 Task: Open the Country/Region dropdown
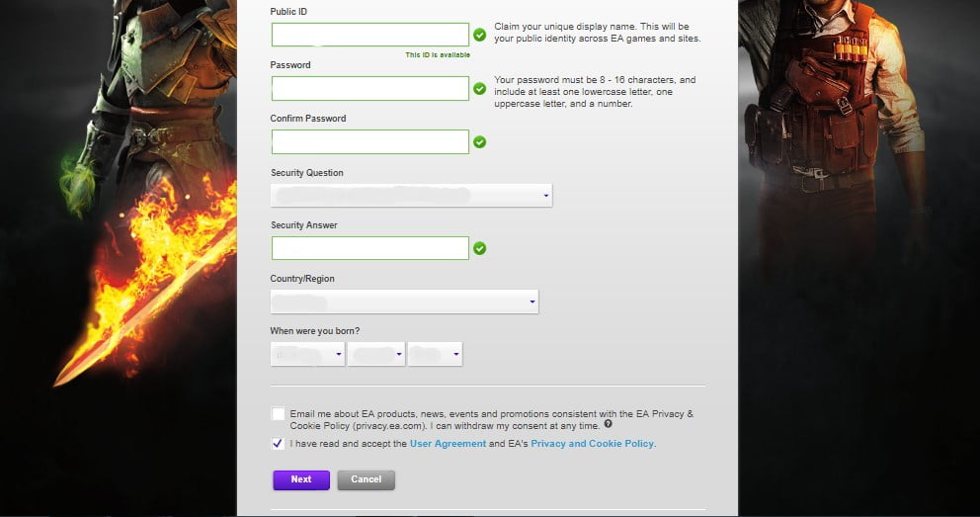404,302
